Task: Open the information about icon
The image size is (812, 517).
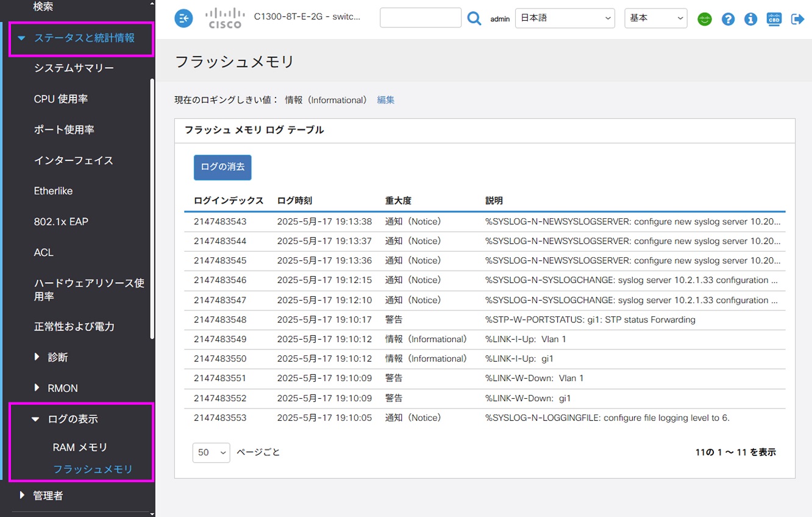Action: [751, 19]
